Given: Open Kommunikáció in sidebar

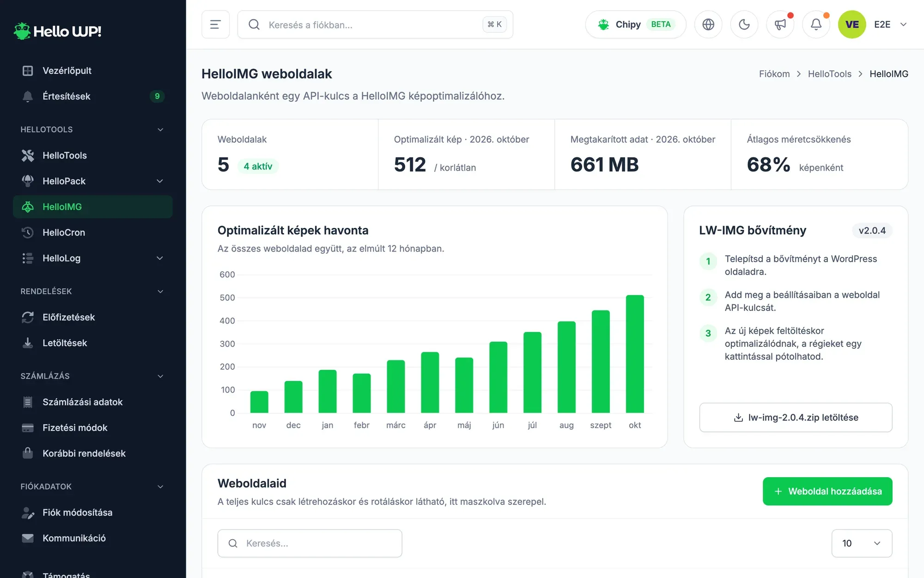Looking at the screenshot, I should click(92, 538).
